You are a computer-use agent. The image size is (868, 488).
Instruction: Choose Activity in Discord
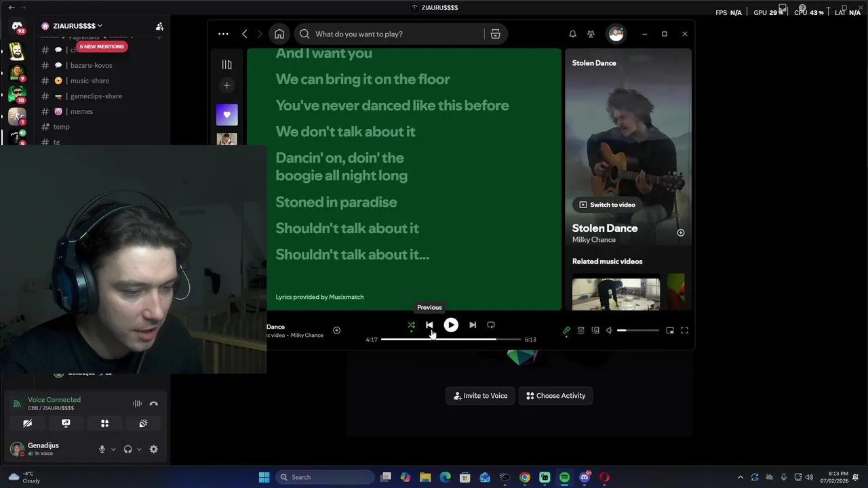point(556,396)
